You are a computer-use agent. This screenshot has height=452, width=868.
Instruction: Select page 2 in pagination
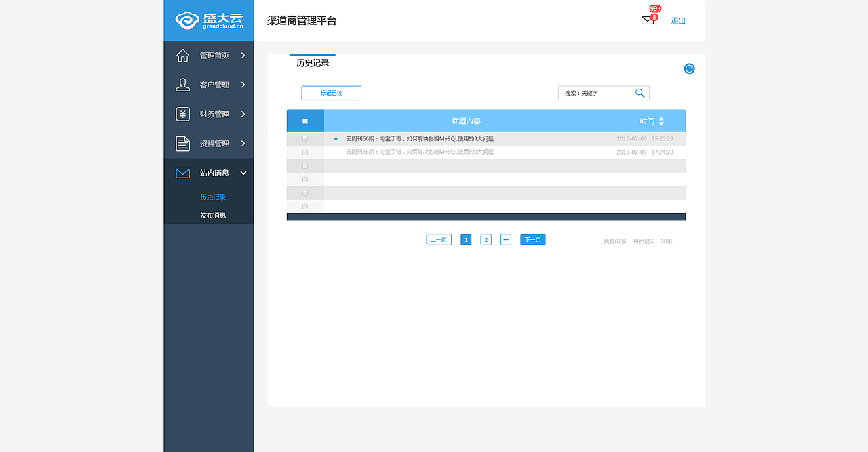[x=486, y=239]
